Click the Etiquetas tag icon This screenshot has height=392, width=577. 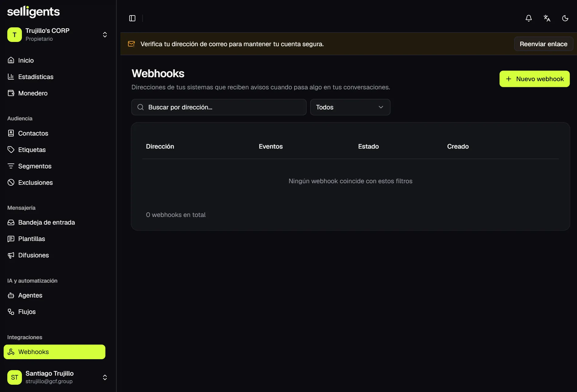(11, 150)
